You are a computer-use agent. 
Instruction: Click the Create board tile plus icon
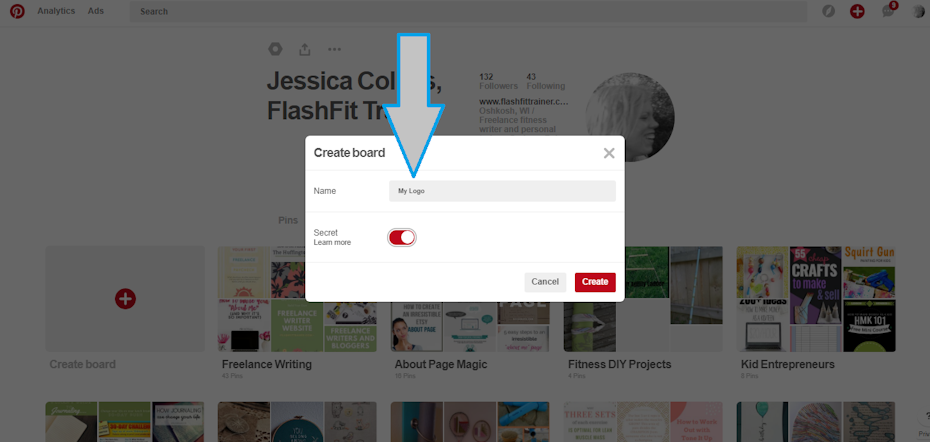click(125, 297)
